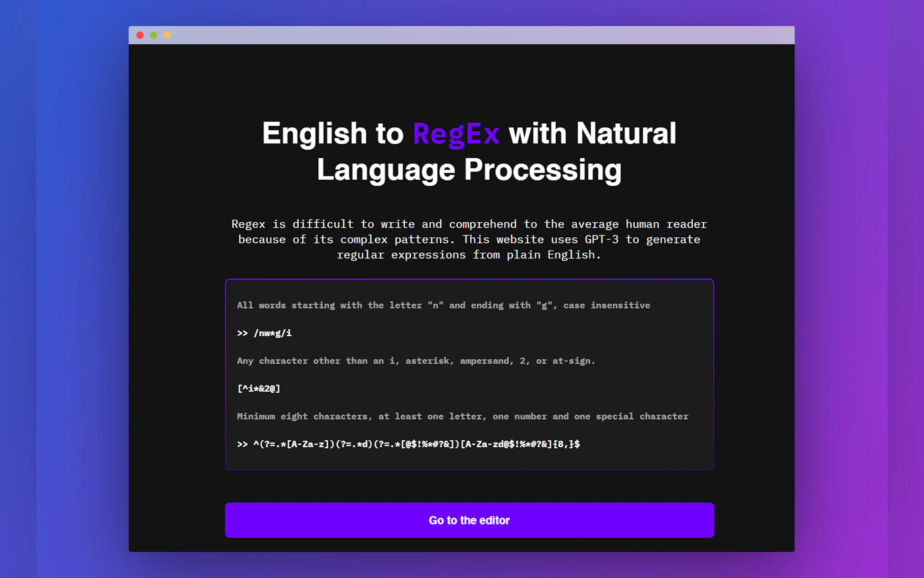This screenshot has width=924, height=578.
Task: Click 'case insensitive' in the first example prompt
Action: [606, 305]
